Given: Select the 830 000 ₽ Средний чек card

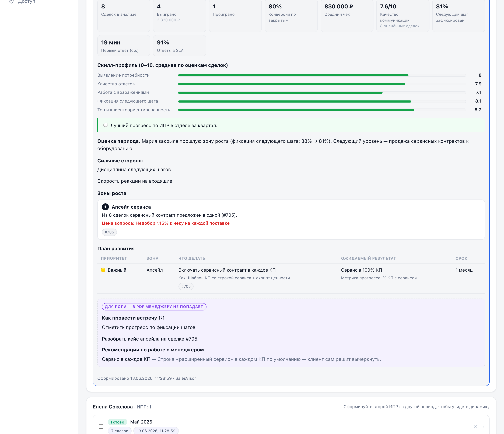Looking at the screenshot, I should coord(347,15).
